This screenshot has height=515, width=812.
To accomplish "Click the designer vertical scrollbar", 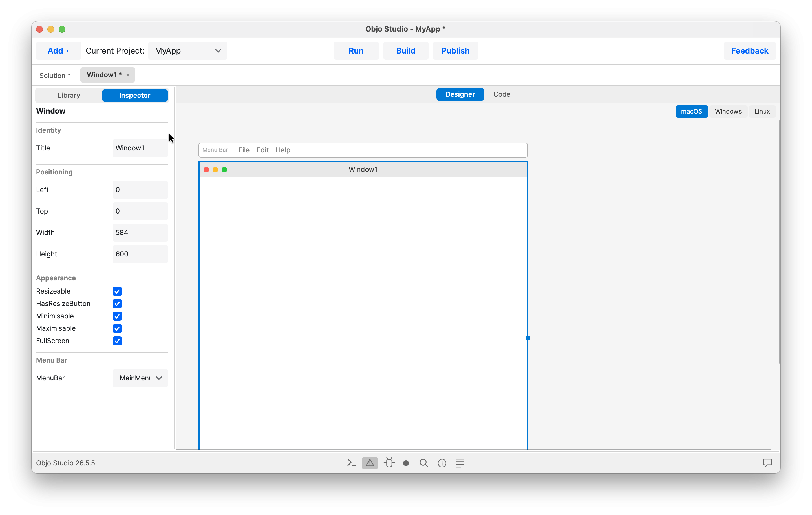I will tap(780, 242).
